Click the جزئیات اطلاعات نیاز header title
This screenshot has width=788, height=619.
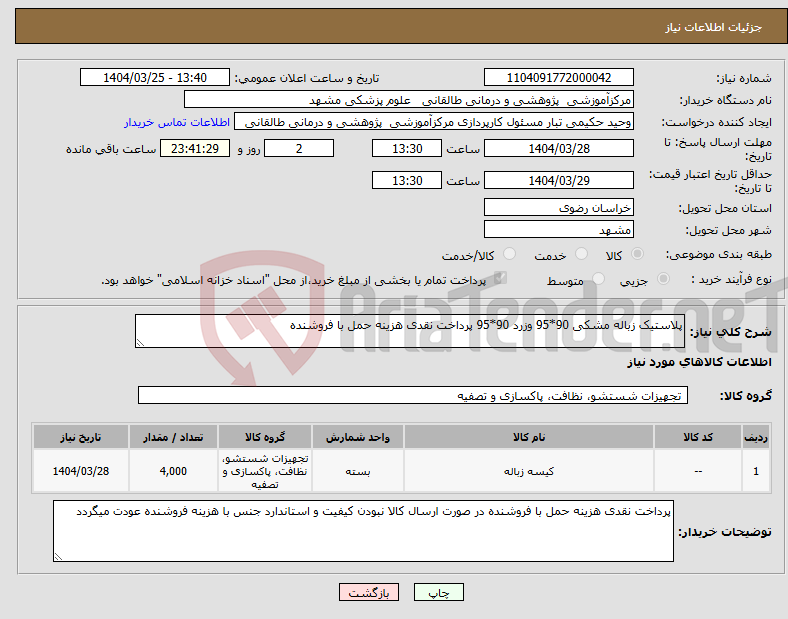[x=714, y=27]
